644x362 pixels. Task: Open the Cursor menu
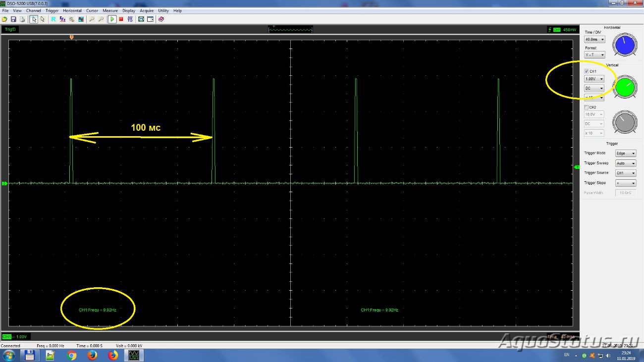92,10
